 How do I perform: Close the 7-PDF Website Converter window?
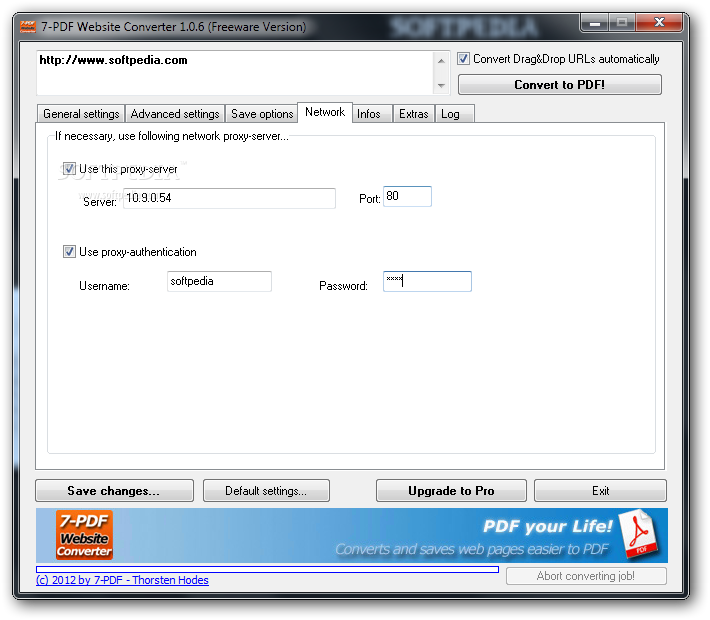[x=659, y=22]
